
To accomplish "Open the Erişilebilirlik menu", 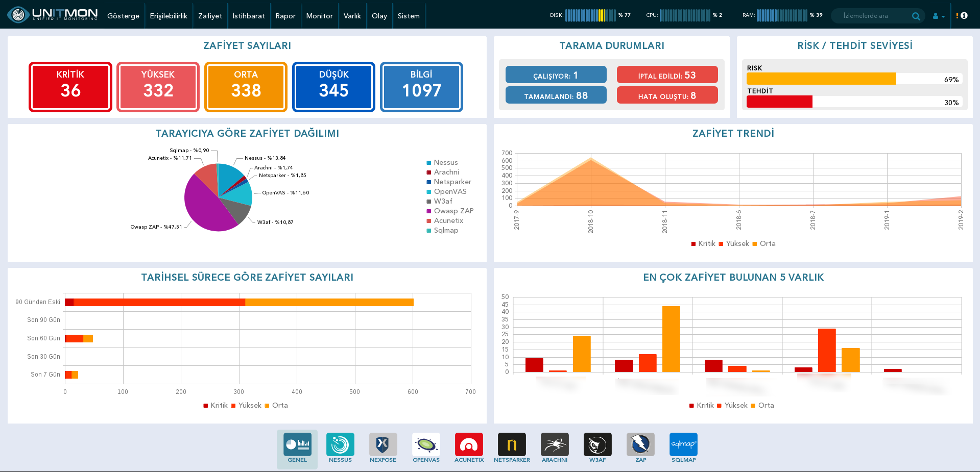I will point(169,16).
